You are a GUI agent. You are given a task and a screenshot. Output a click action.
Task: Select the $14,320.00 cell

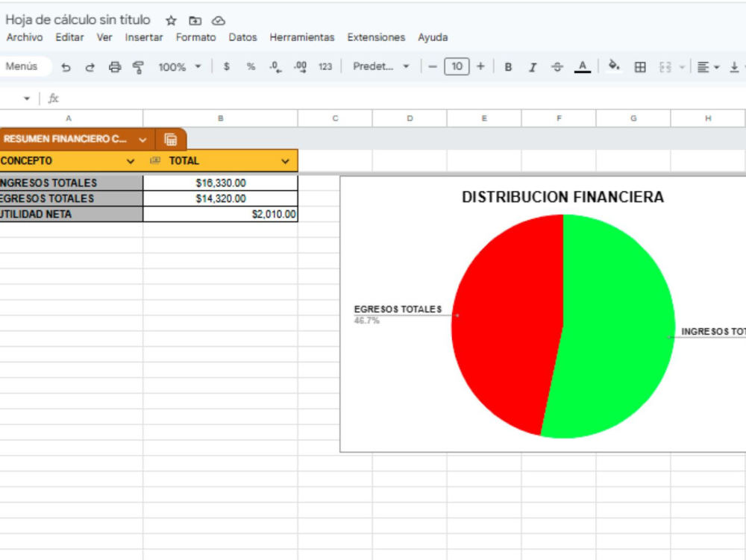[220, 198]
